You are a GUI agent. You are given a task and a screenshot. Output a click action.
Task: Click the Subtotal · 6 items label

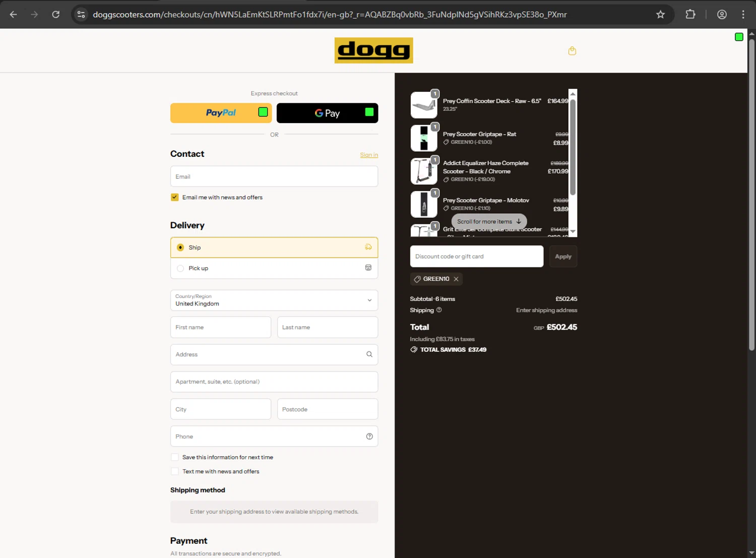click(432, 299)
